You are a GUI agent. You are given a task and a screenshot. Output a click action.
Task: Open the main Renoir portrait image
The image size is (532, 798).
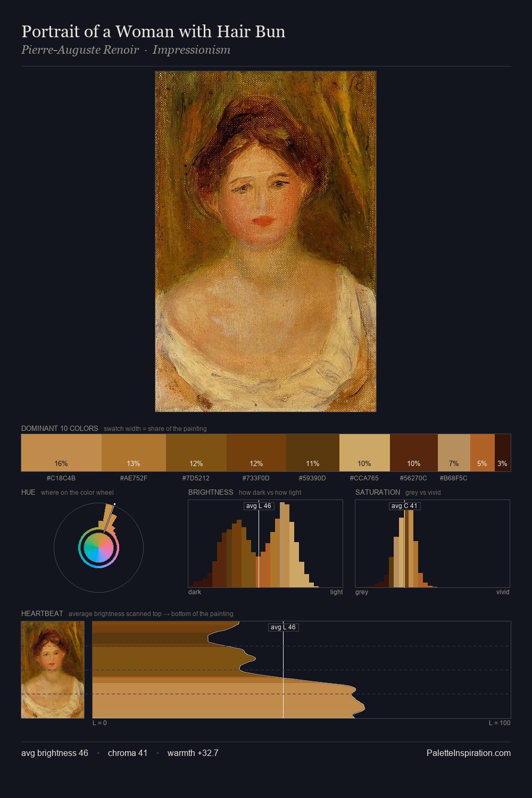pos(265,242)
